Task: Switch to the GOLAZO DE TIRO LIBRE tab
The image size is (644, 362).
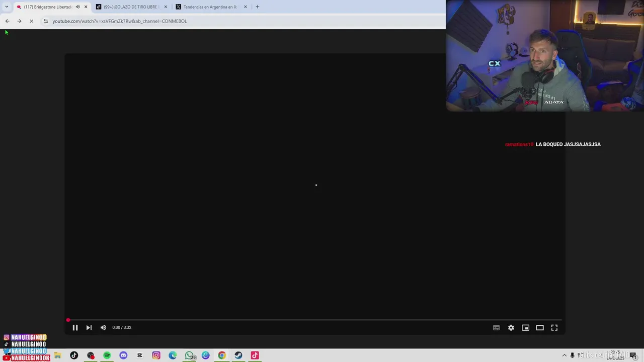Action: 131,7
